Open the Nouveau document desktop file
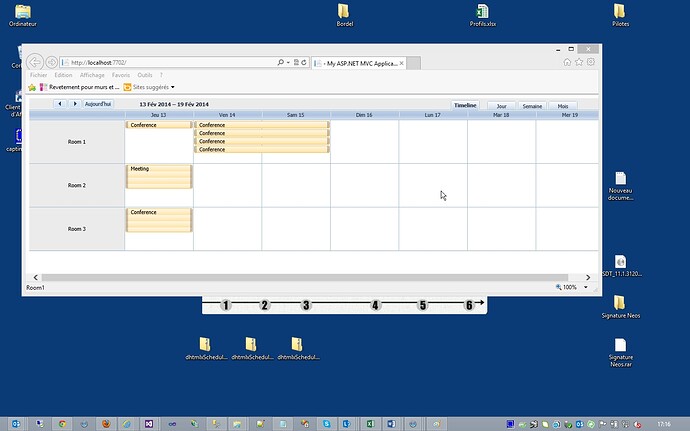This screenshot has height=431, width=690. coord(620,186)
